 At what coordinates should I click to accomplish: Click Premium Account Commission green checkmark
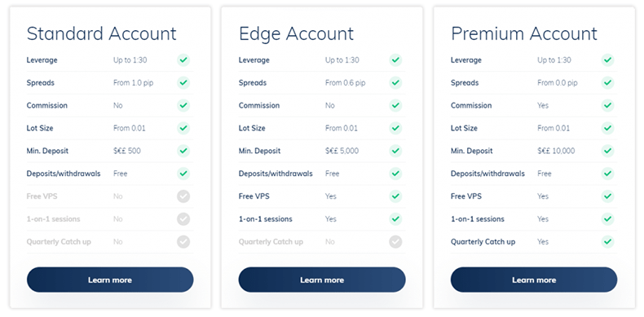click(607, 105)
